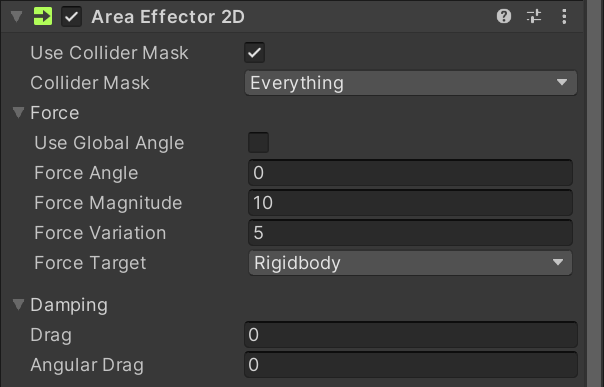Click the Force Variation value field
604x387 pixels.
pyautogui.click(x=410, y=233)
